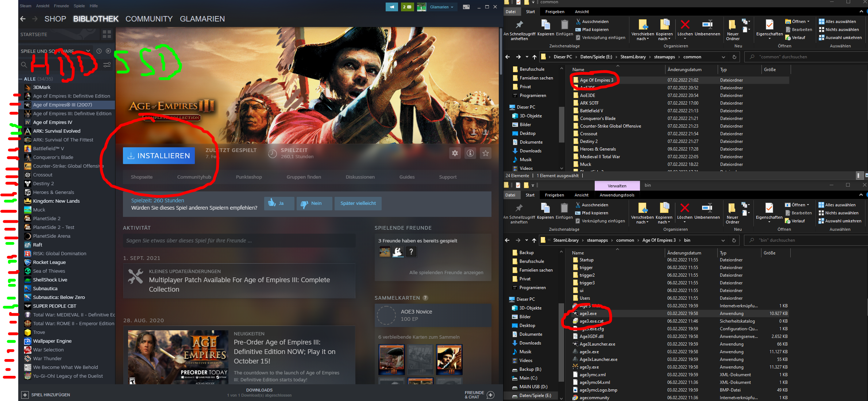Expand recent locations arrow in bin window
868x401 pixels.
(x=526, y=240)
